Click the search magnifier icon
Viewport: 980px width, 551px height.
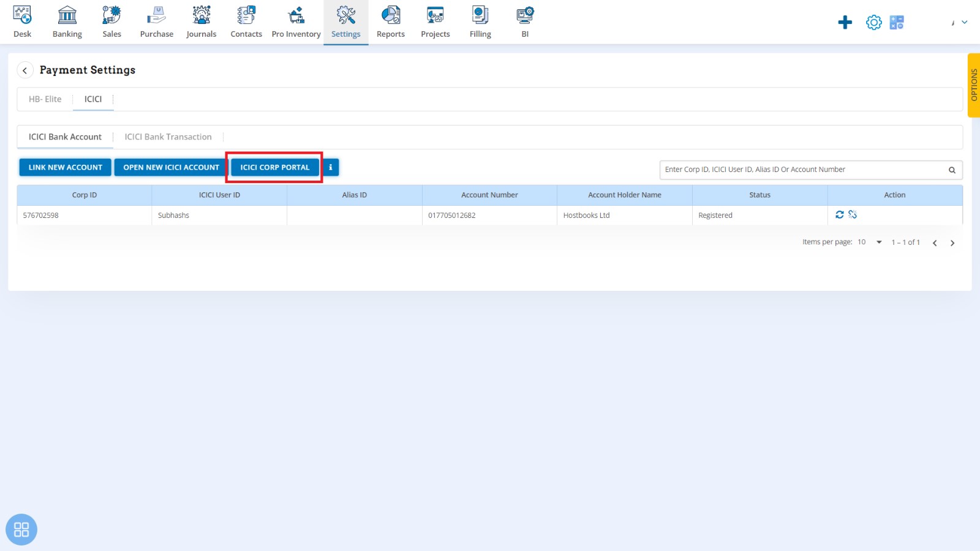[952, 170]
